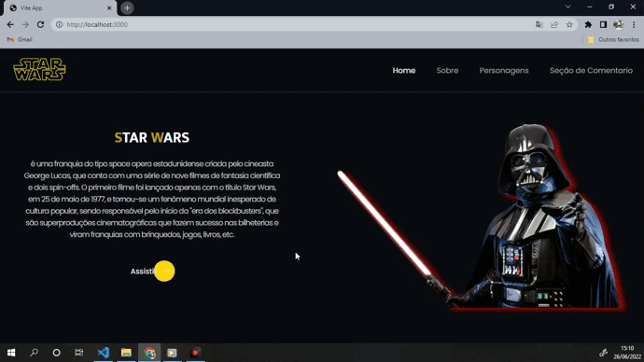Open the Home navigation link

[x=404, y=71]
